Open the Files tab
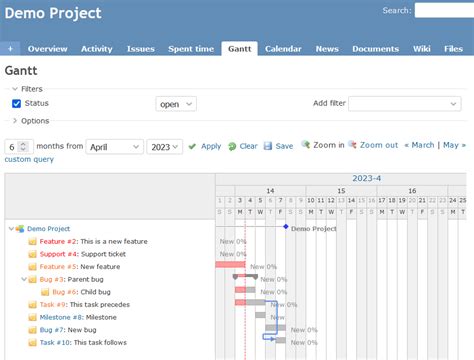This screenshot has height=360, width=474. 453,49
